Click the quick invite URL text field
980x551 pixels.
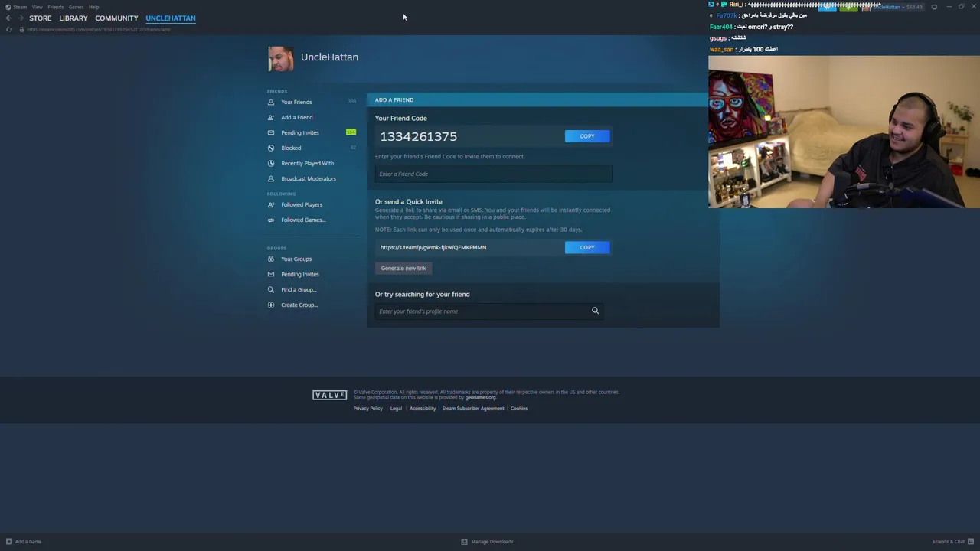pyautogui.click(x=469, y=247)
